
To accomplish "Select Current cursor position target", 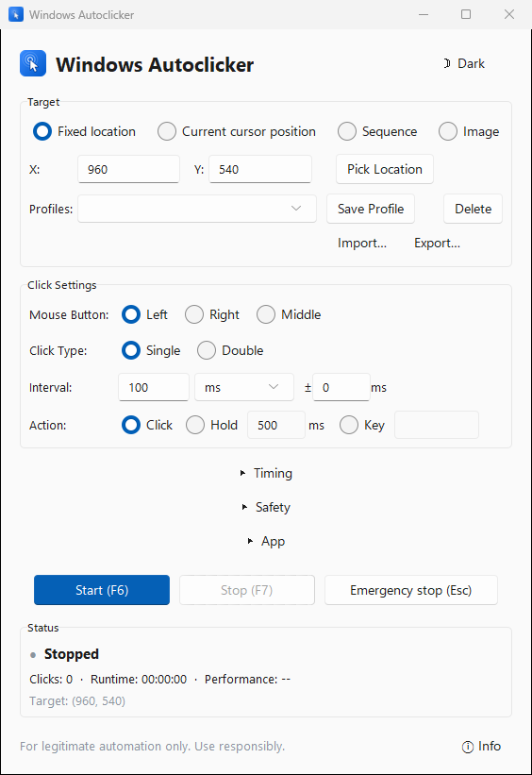I will [x=237, y=131].
